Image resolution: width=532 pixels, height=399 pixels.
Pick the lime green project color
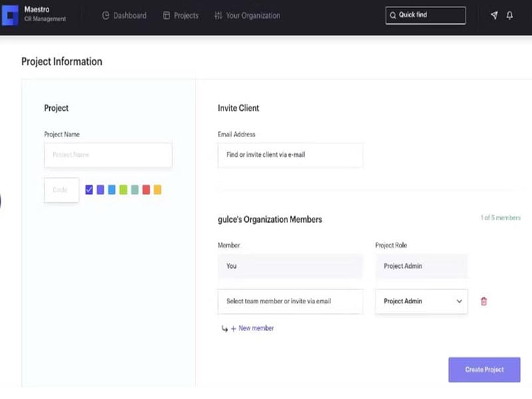click(x=123, y=190)
